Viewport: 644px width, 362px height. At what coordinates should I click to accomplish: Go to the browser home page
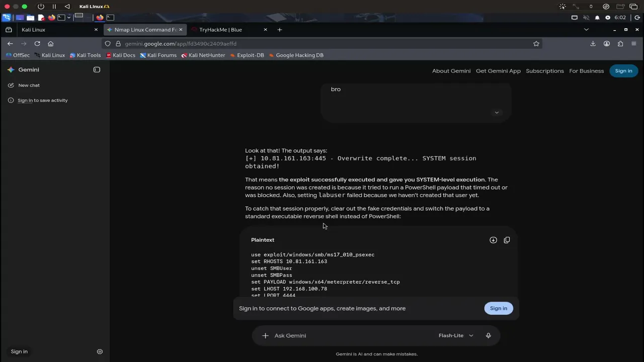(50, 44)
